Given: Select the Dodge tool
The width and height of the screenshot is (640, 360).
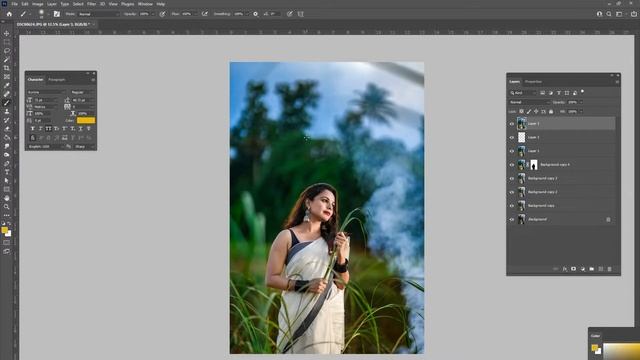Looking at the screenshot, I should click(7, 155).
